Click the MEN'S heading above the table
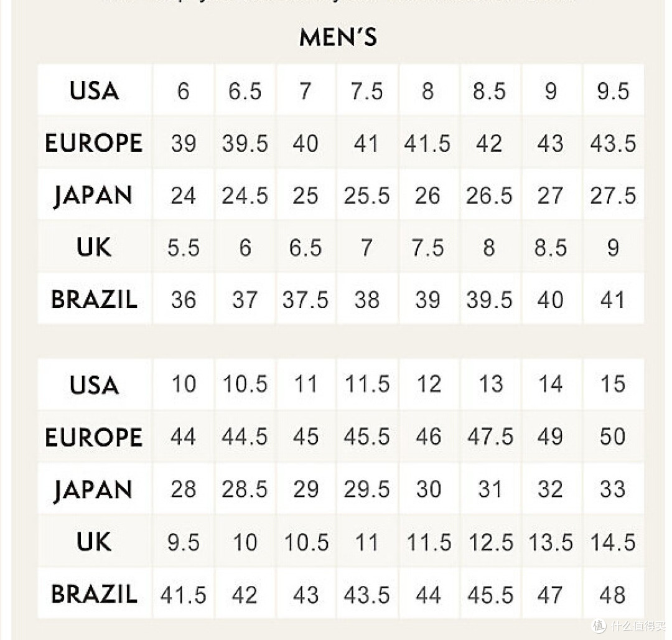Screen dimensions: 672x640 pyautogui.click(x=338, y=37)
